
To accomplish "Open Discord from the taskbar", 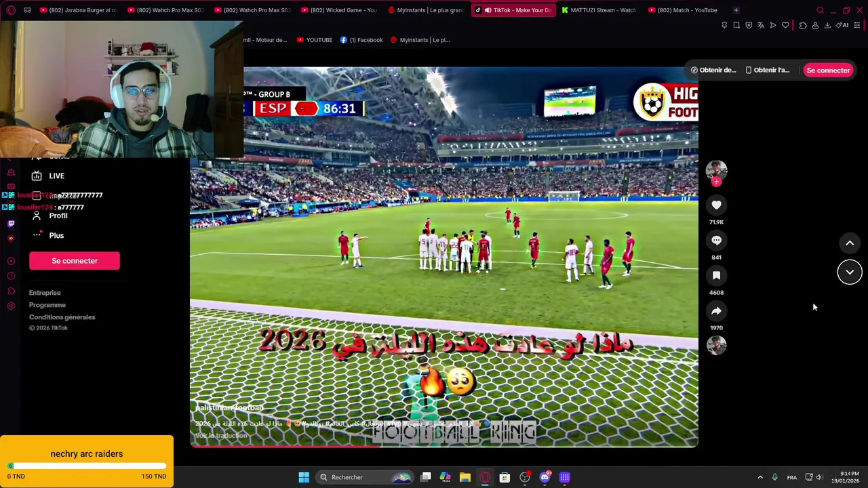I will click(545, 477).
